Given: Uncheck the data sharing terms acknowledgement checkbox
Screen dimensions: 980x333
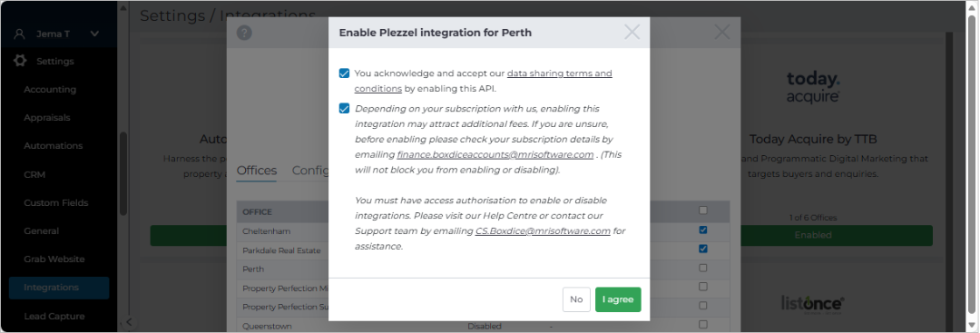Looking at the screenshot, I should tap(345, 73).
